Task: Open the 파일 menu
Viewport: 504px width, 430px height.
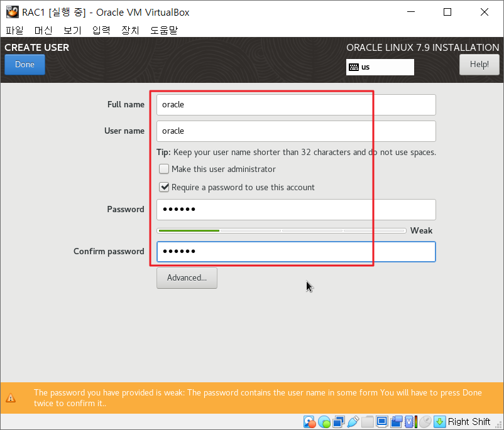Action: tap(14, 30)
